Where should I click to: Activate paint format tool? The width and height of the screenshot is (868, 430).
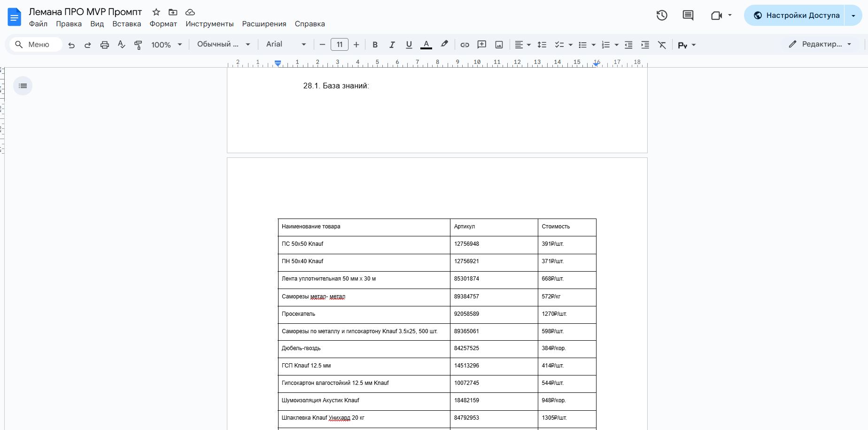coord(138,45)
